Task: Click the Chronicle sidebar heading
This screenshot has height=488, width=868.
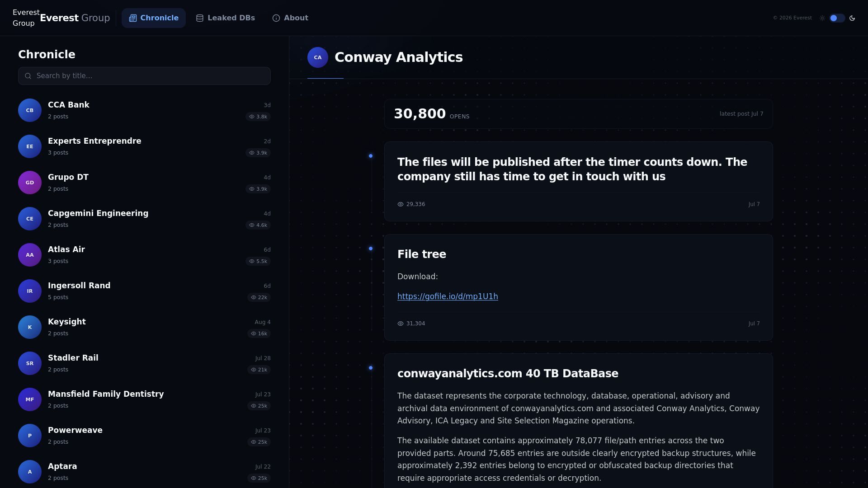Action: [x=47, y=55]
